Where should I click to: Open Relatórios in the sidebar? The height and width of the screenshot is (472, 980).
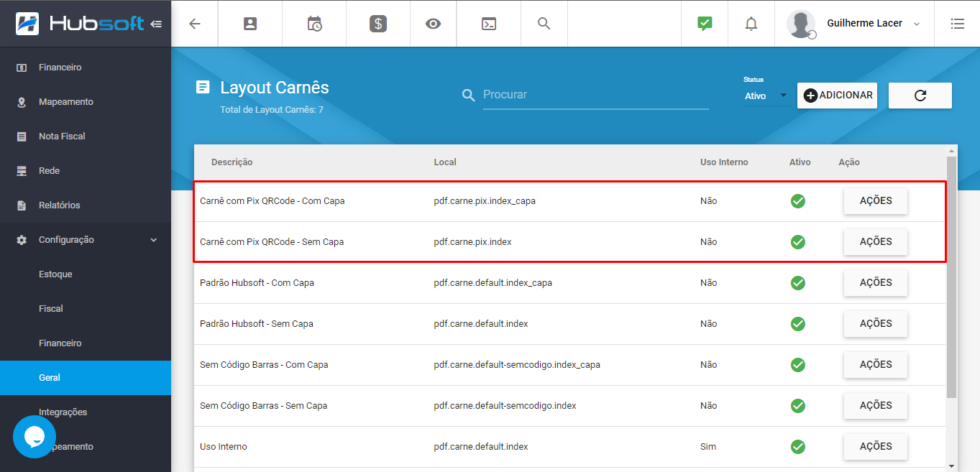click(86, 205)
